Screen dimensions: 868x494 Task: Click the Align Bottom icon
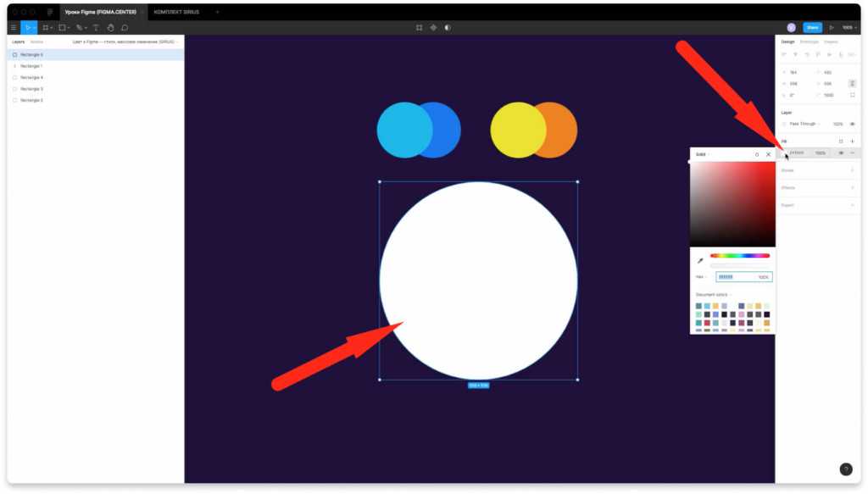(841, 55)
